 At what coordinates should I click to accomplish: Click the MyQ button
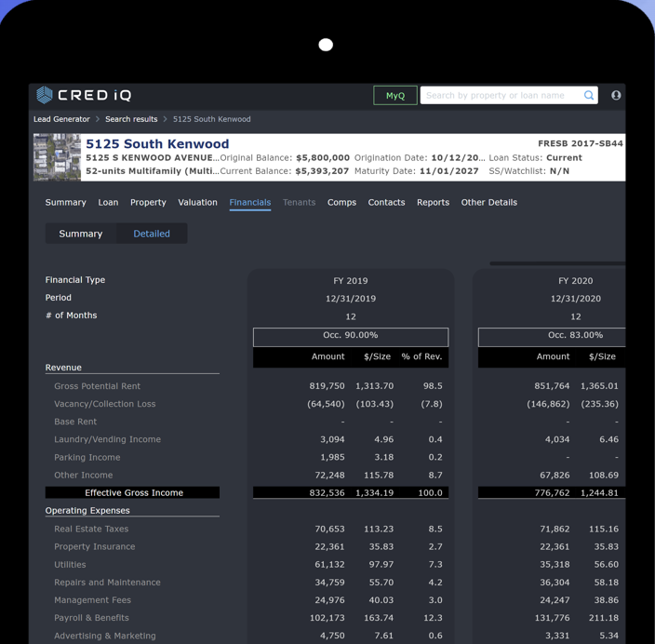pyautogui.click(x=394, y=95)
